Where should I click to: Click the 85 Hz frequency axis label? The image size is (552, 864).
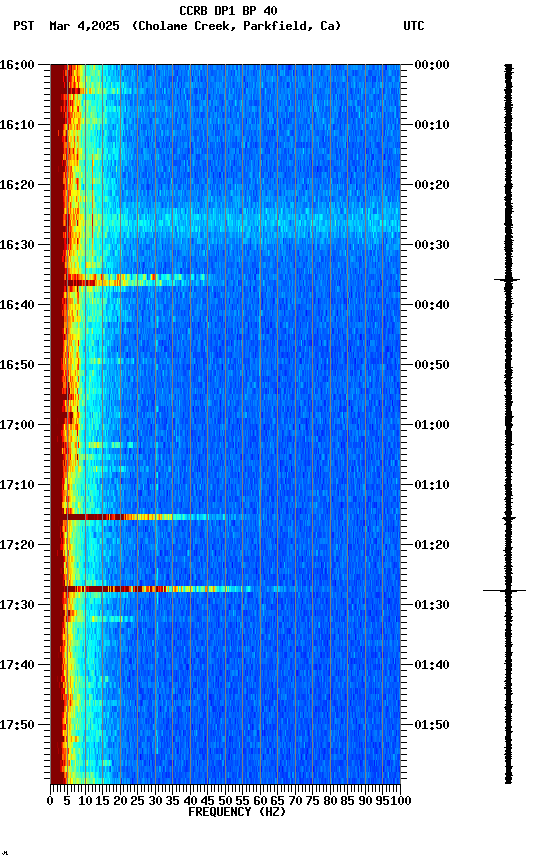pos(348,801)
